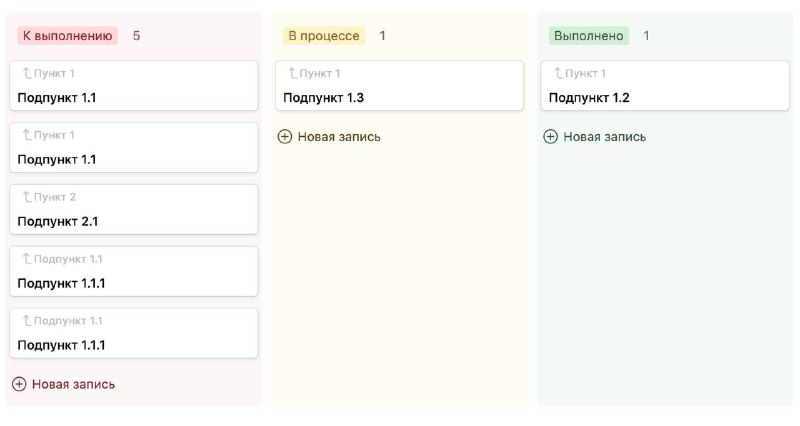This screenshot has width=800, height=426.
Task: Add Новая запись under Выполнено
Action: (x=595, y=137)
